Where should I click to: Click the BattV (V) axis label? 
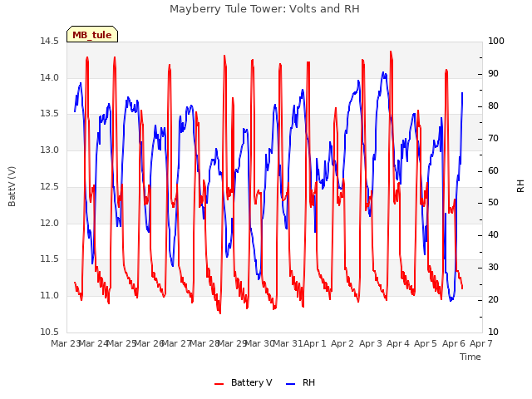click(12, 186)
